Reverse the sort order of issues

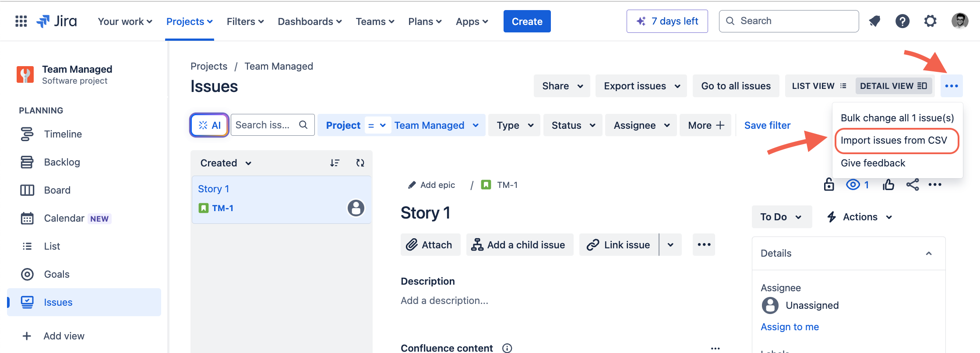click(335, 163)
